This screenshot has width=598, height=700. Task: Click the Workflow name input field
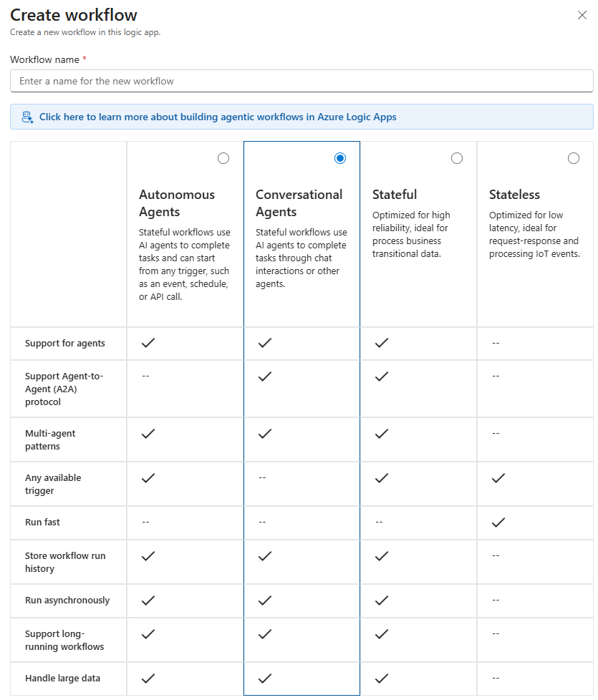(x=302, y=81)
